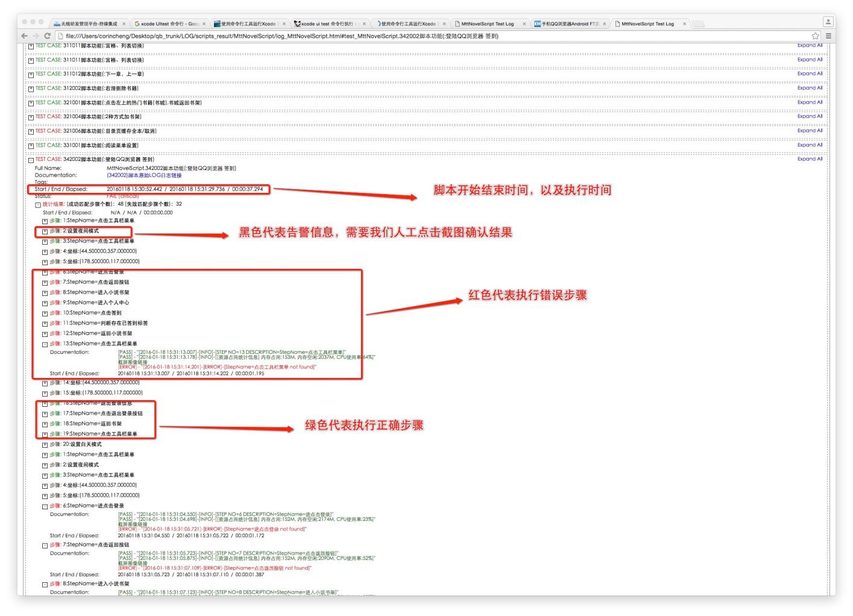The height and width of the screenshot is (616, 853).
Task: Reload the test log page
Action: pos(47,36)
